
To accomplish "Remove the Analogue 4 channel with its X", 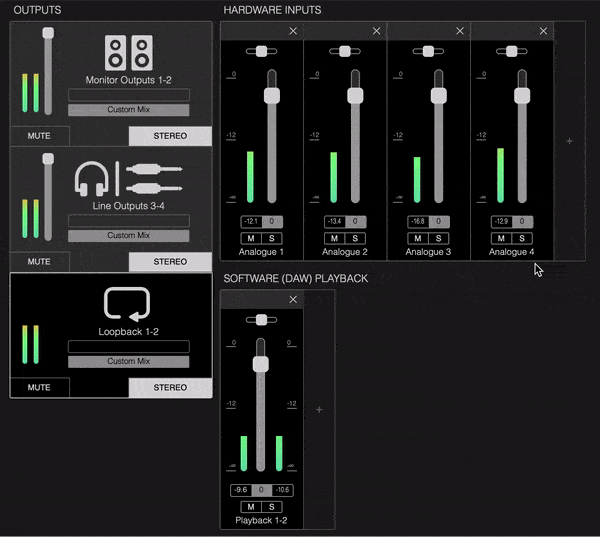I will [x=543, y=31].
